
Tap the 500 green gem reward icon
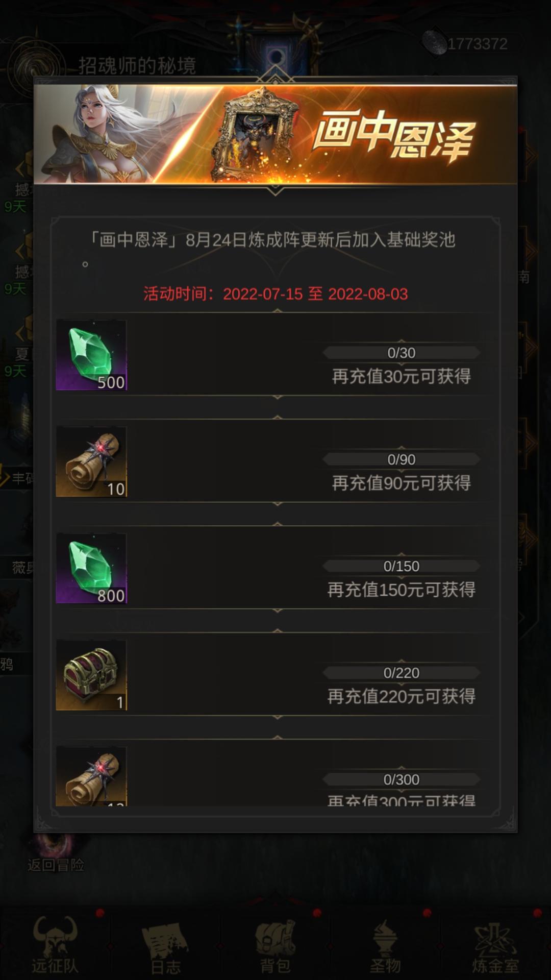[91, 355]
